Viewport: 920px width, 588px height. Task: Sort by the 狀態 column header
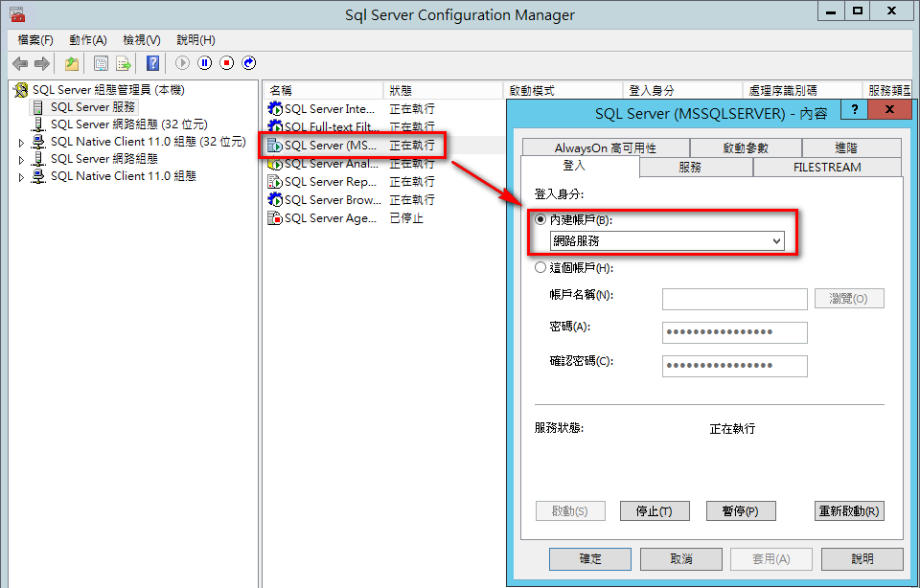pos(444,90)
